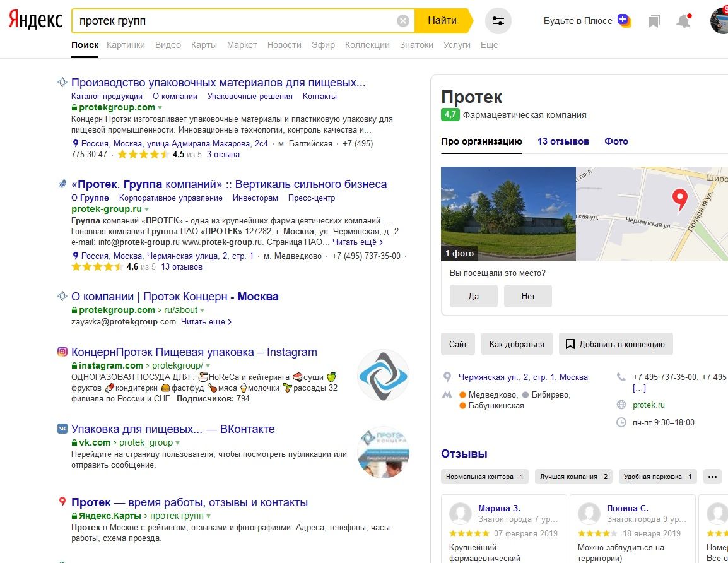Click the red location pin on the map
The width and height of the screenshot is (728, 563).
pyautogui.click(x=679, y=200)
